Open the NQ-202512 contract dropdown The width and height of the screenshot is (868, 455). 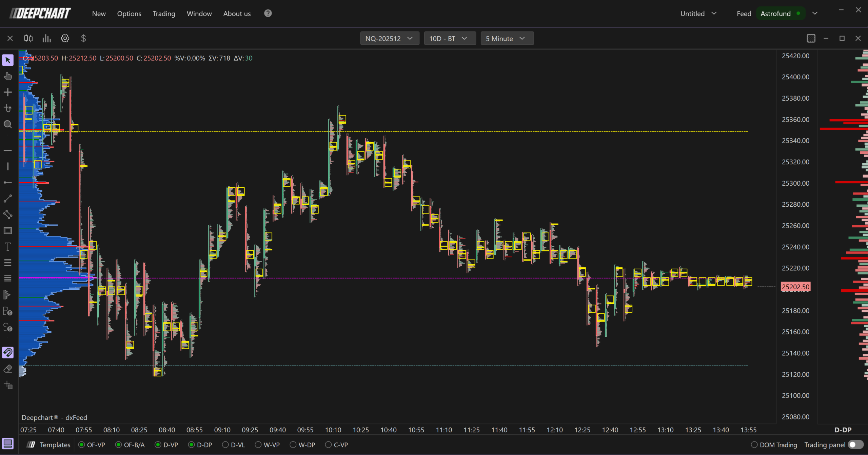389,38
